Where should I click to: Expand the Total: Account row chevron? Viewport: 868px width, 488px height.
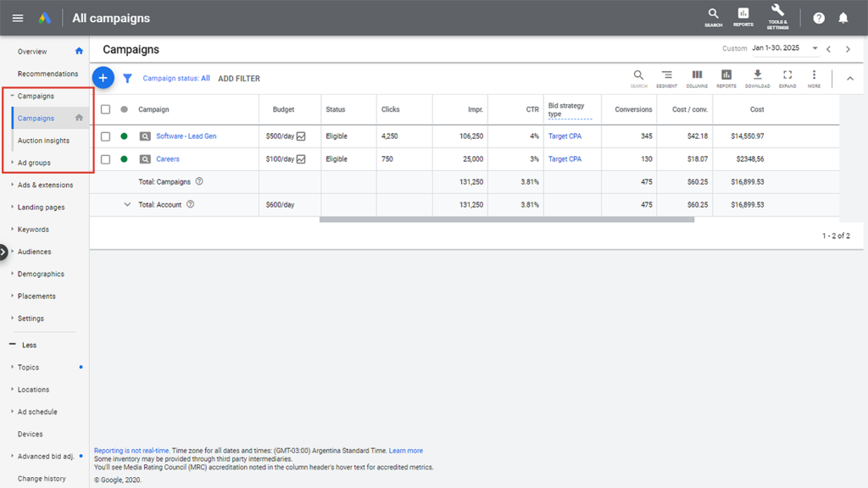(128, 204)
